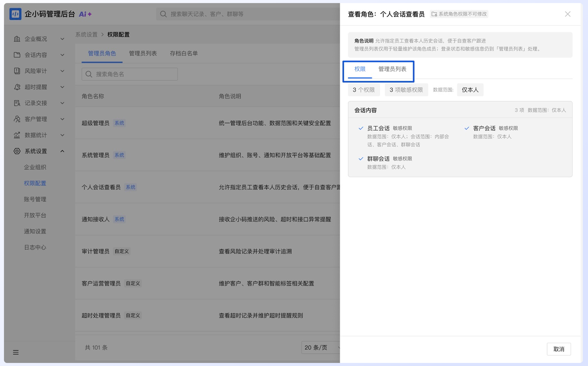
Task: Click lock-folder icon beside 系统角色权限不可修改
Action: [434, 14]
